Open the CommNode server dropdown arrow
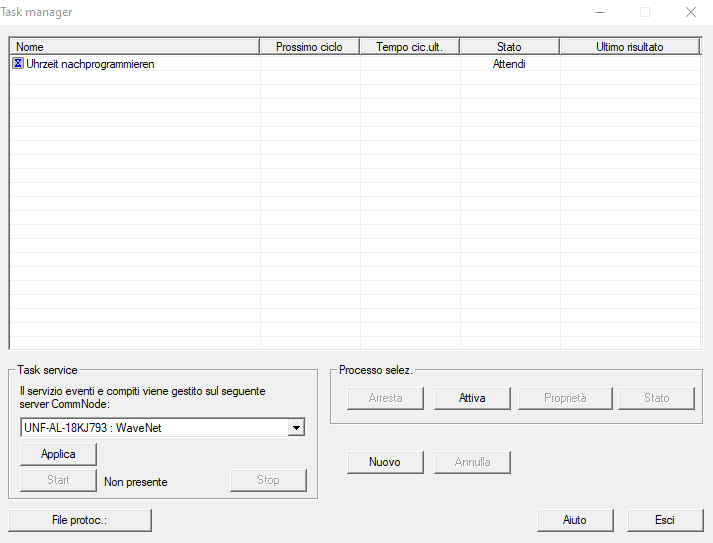713x543 pixels. coord(295,428)
